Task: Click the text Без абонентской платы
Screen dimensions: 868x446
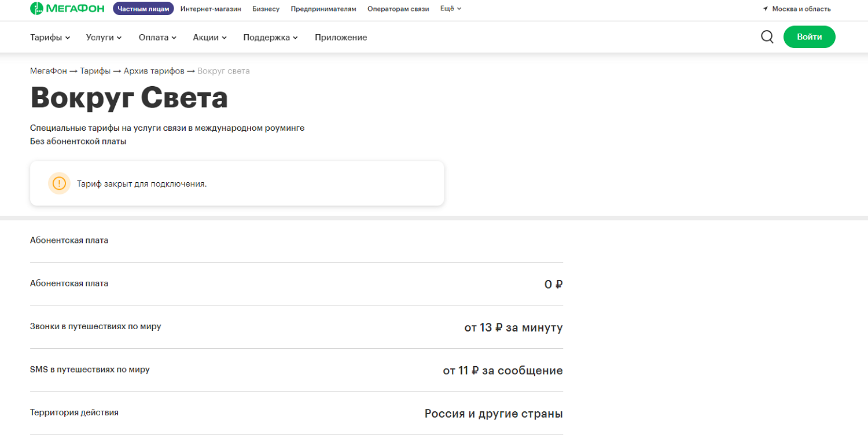Action: pos(78,141)
